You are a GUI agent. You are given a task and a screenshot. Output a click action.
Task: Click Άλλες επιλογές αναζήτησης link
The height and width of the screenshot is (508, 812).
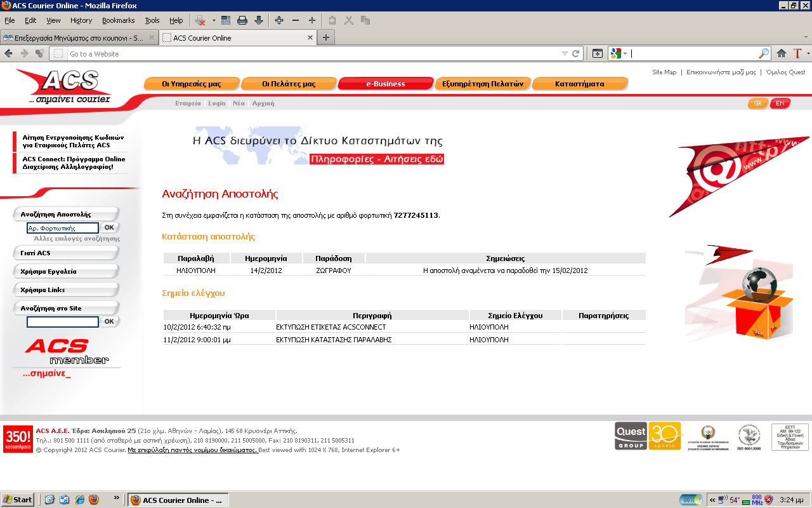point(77,239)
